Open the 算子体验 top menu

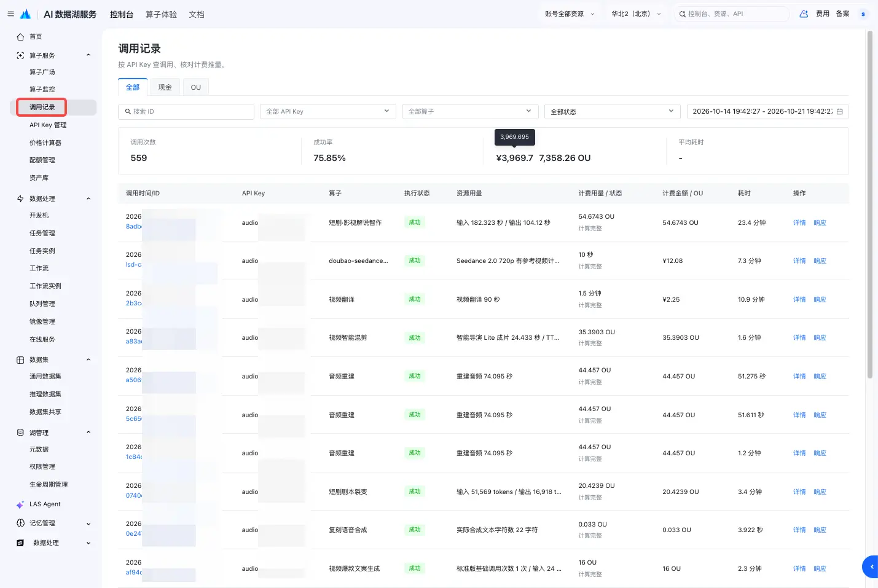[x=161, y=14]
